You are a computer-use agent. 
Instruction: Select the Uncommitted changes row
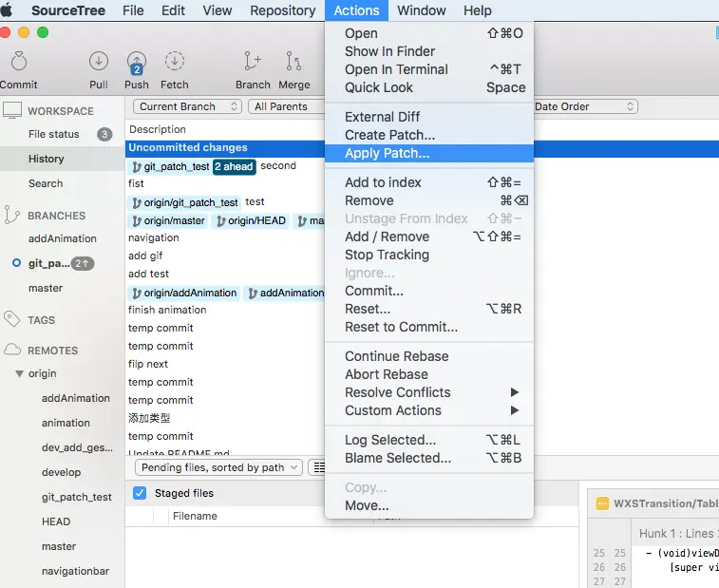click(225, 147)
